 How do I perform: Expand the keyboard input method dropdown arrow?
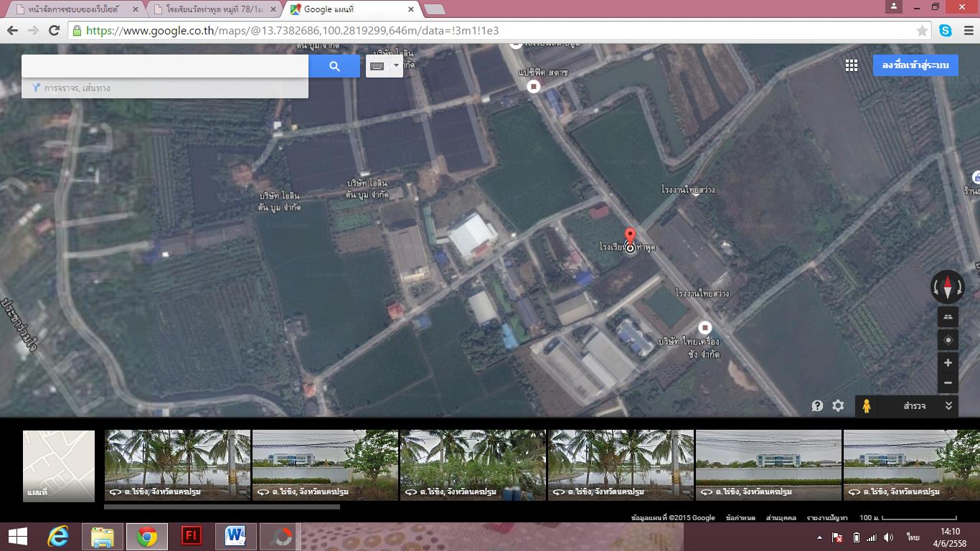396,66
